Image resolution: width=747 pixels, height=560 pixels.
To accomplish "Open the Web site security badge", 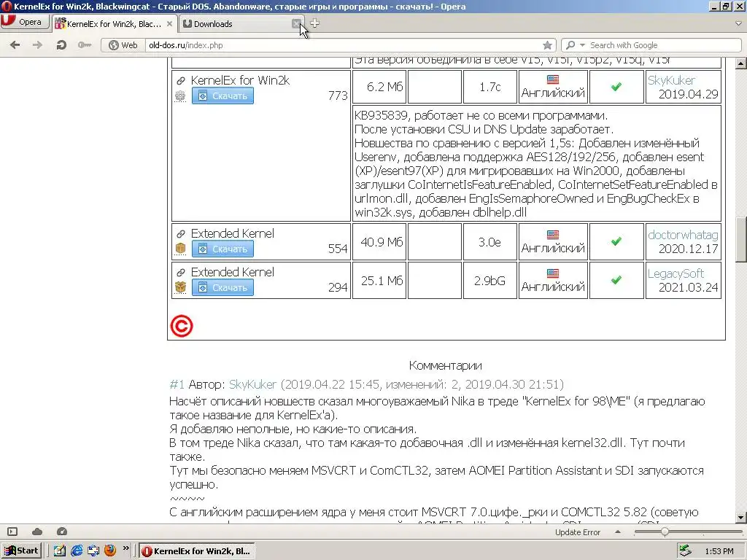I will click(123, 45).
